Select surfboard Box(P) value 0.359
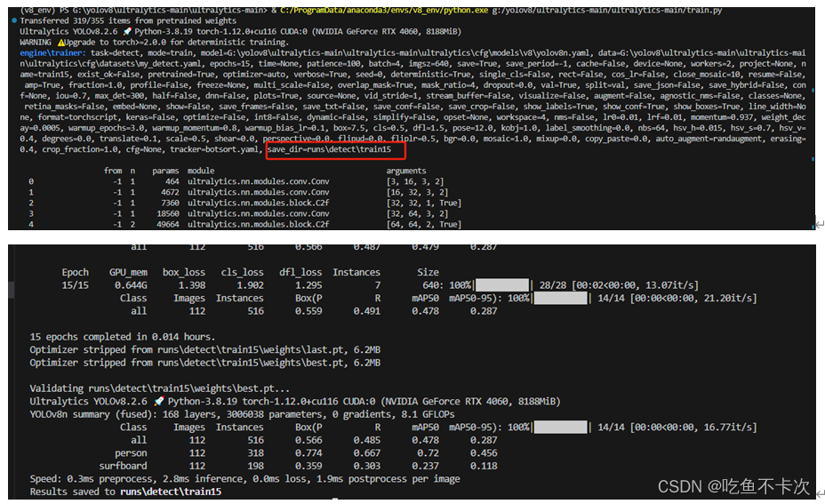 (x=308, y=466)
